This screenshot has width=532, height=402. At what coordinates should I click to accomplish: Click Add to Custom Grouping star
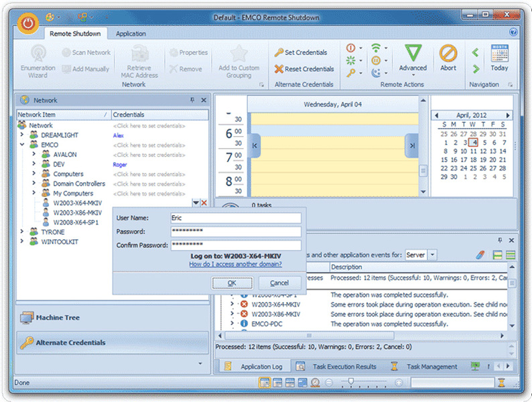[x=239, y=62]
